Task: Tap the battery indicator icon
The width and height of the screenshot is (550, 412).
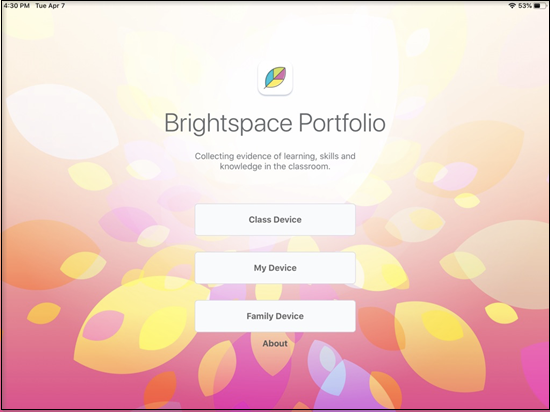Action: point(540,6)
